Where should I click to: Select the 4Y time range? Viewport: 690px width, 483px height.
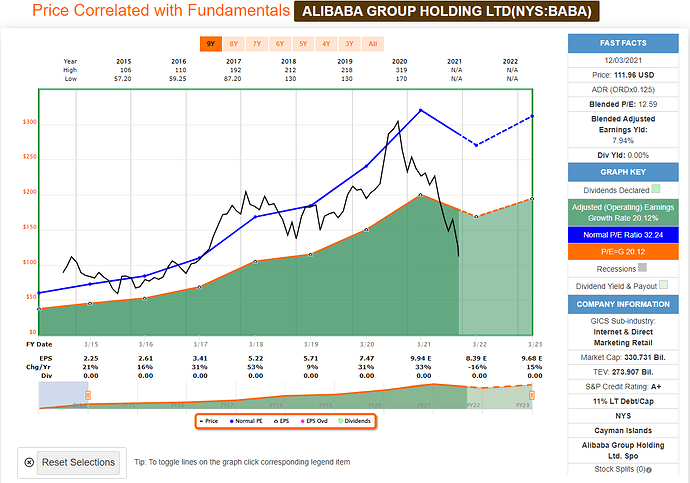pos(326,44)
